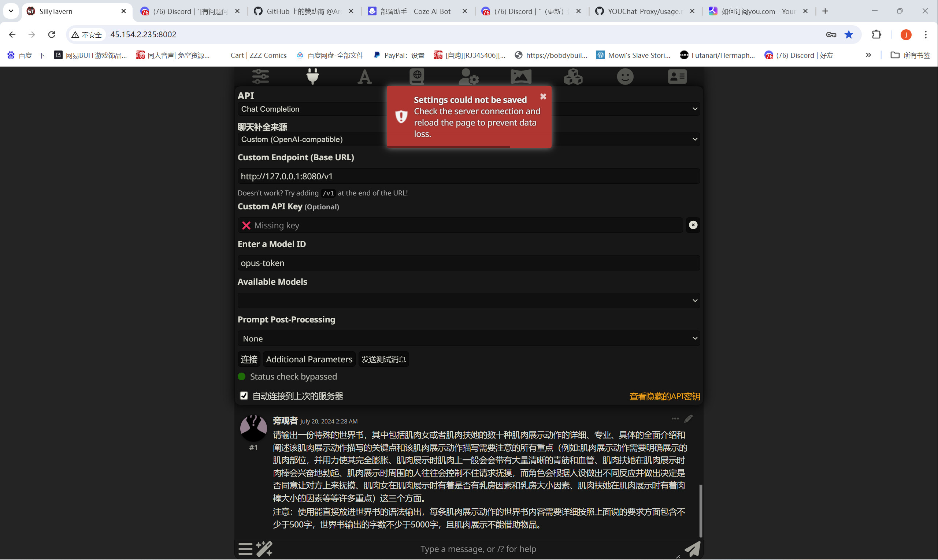Open the Backgrounds panel

(x=521, y=76)
